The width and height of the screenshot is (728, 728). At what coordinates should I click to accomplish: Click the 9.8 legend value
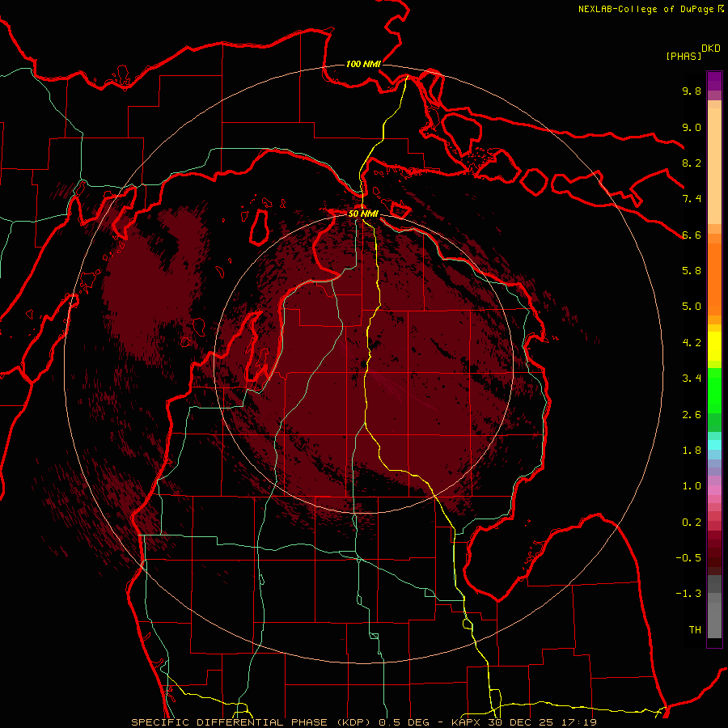[x=692, y=91]
